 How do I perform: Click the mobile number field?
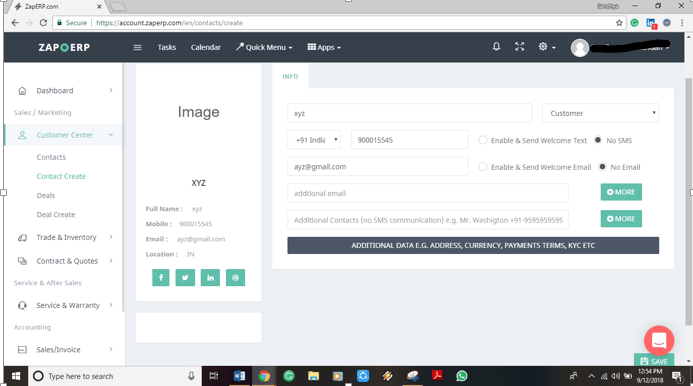tap(410, 140)
